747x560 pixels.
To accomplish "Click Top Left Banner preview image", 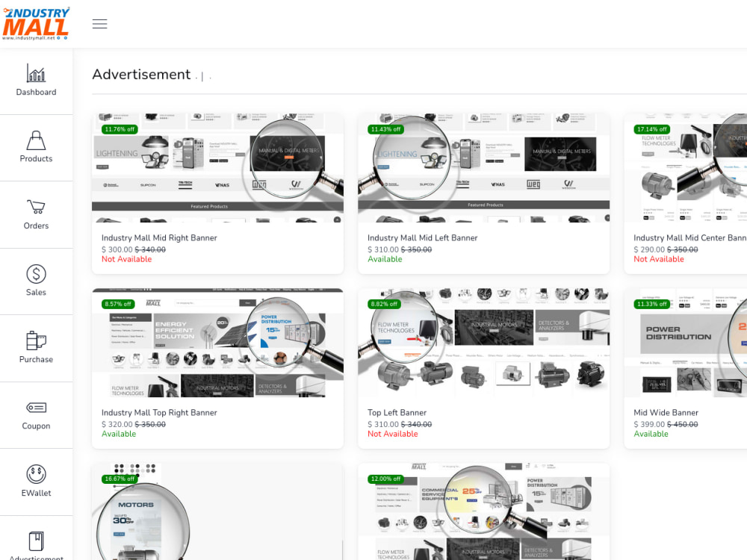I will click(483, 343).
